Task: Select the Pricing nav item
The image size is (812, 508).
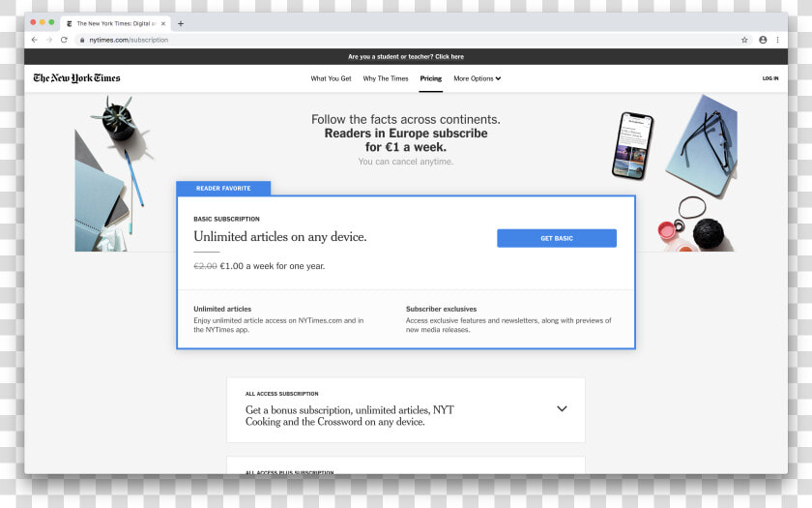Action: pos(431,78)
